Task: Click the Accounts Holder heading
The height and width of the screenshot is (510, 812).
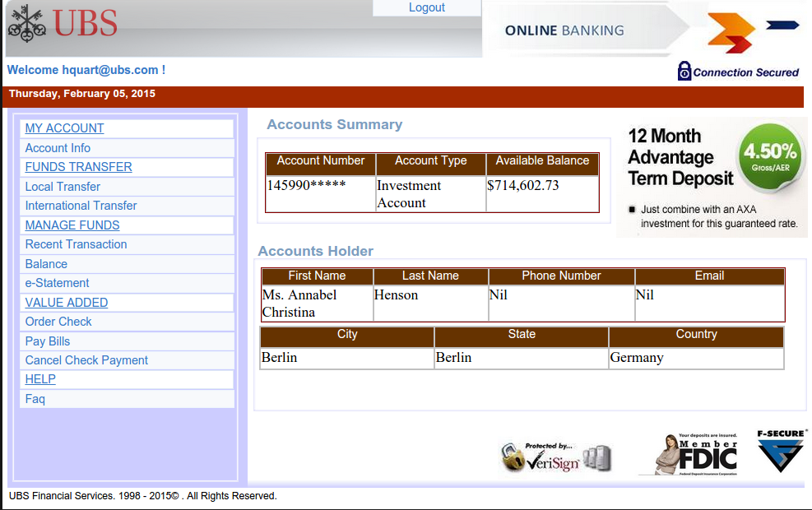Action: (315, 251)
